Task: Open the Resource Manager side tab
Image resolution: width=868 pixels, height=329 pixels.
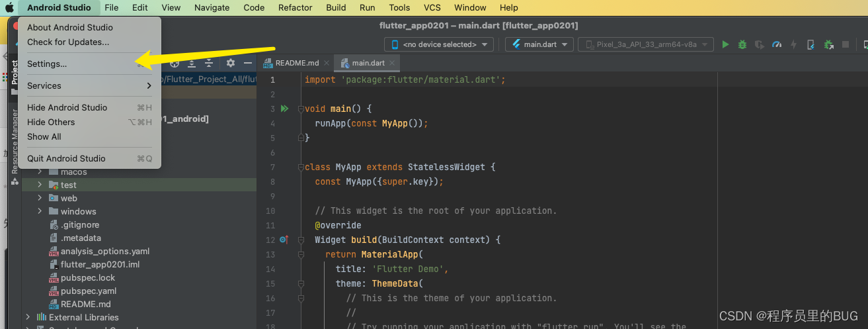Action: coord(15,142)
